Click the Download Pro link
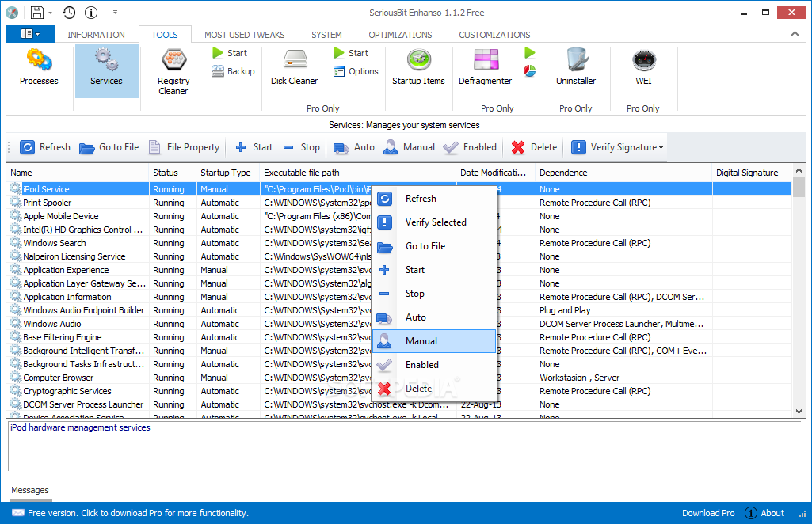Image resolution: width=812 pixels, height=524 pixels. [x=708, y=513]
